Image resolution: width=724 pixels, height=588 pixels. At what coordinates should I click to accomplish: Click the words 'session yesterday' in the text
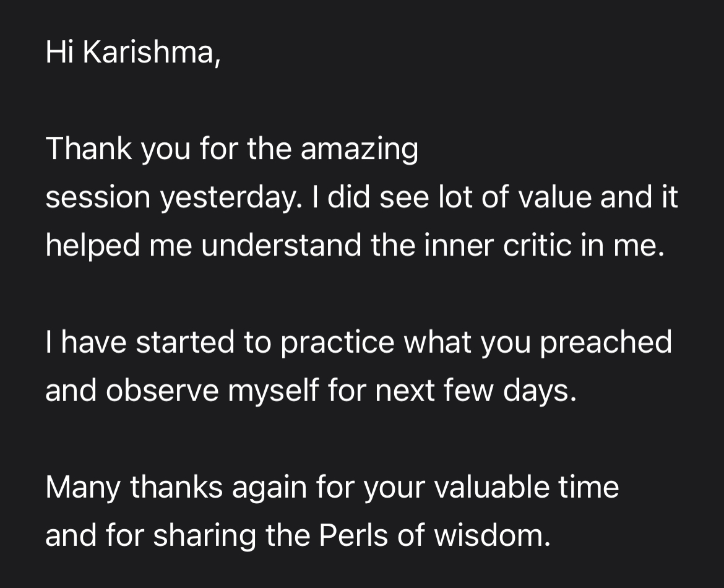(x=171, y=197)
